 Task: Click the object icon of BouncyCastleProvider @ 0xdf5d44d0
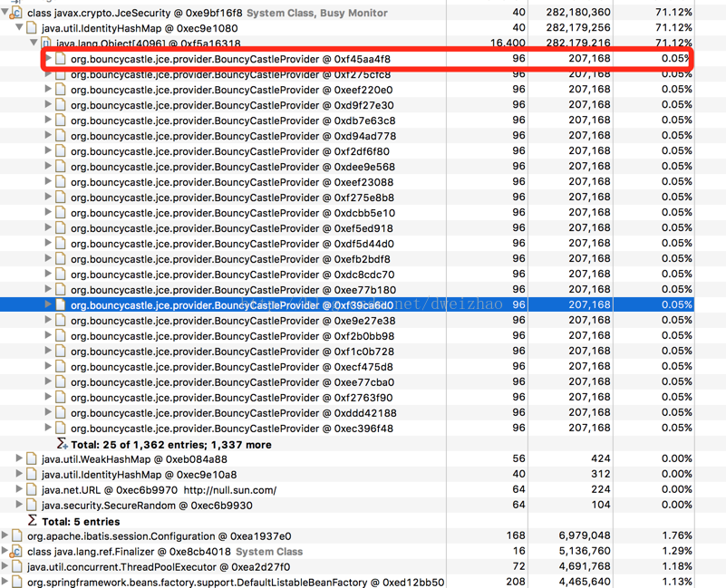click(60, 244)
